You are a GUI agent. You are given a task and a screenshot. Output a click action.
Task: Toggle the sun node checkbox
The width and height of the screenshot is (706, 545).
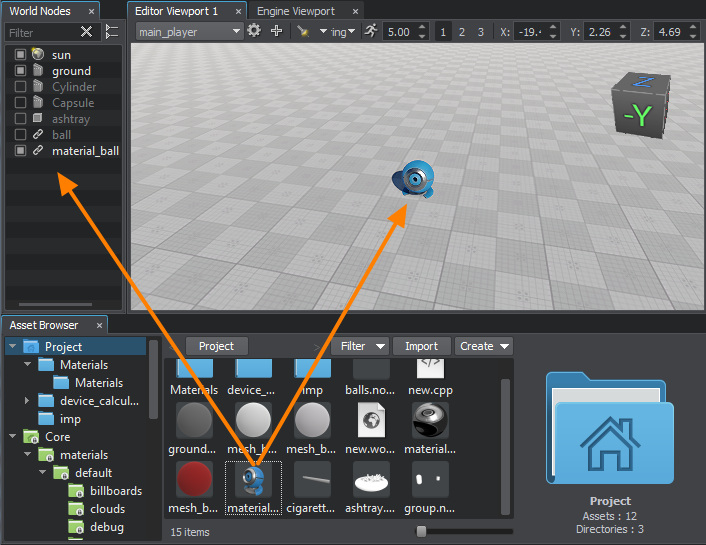20,55
